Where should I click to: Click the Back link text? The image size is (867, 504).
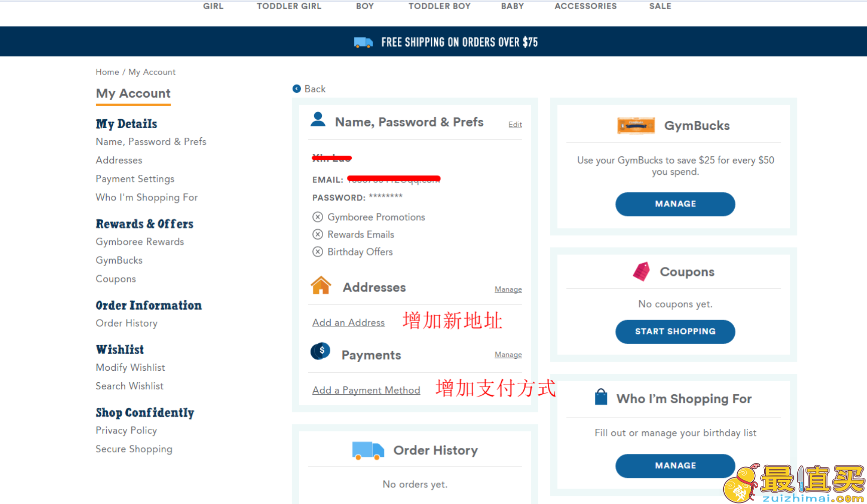point(315,89)
